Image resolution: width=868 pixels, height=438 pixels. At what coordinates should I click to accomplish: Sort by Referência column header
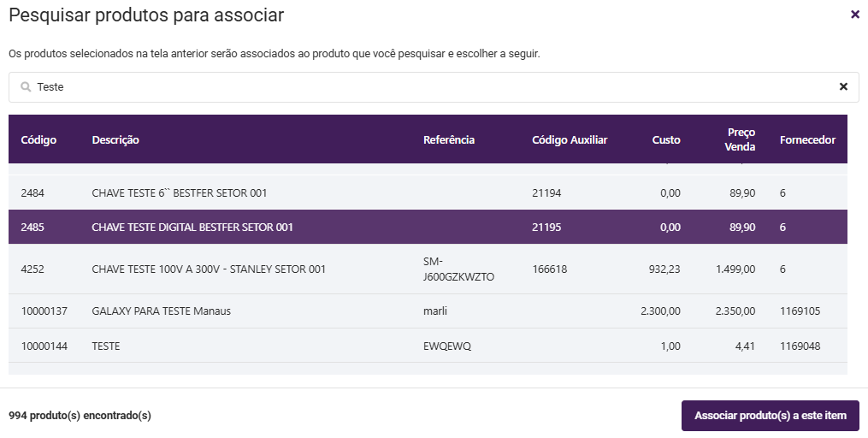(x=449, y=139)
